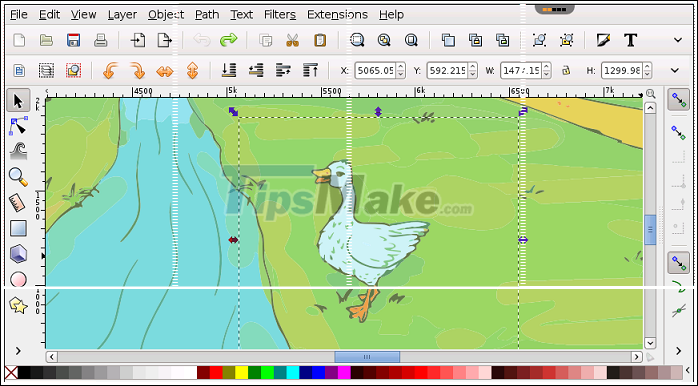Image resolution: width=698 pixels, height=386 pixels.
Task: Pick the yellow color swatch
Action: tap(242, 372)
